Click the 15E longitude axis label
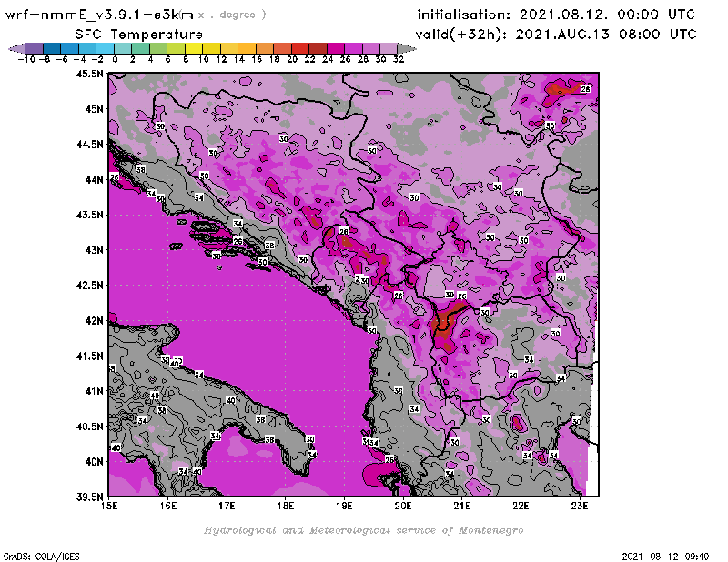 (109, 506)
